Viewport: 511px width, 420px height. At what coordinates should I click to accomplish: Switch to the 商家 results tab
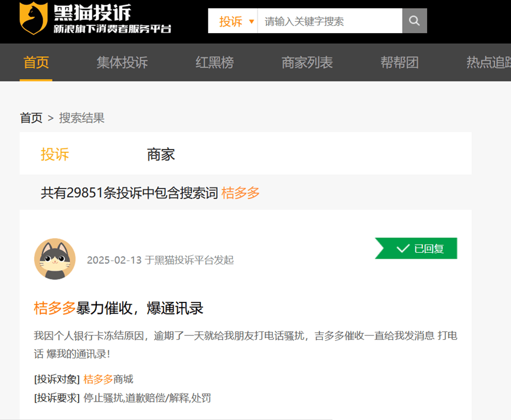tap(161, 154)
